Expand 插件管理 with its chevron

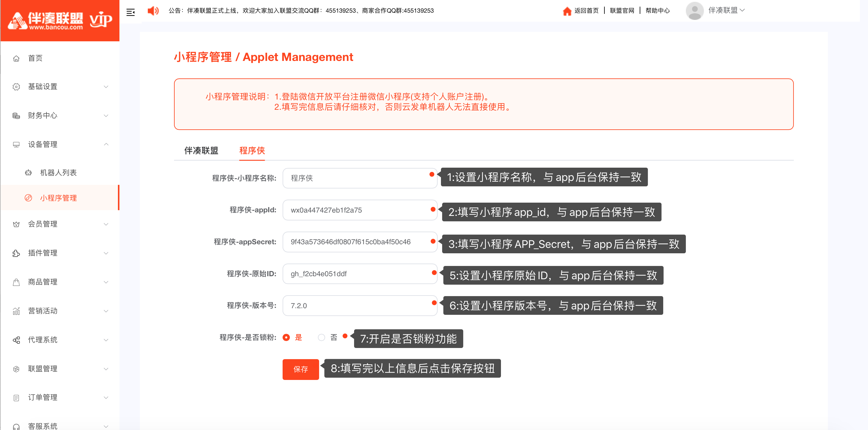tap(106, 253)
